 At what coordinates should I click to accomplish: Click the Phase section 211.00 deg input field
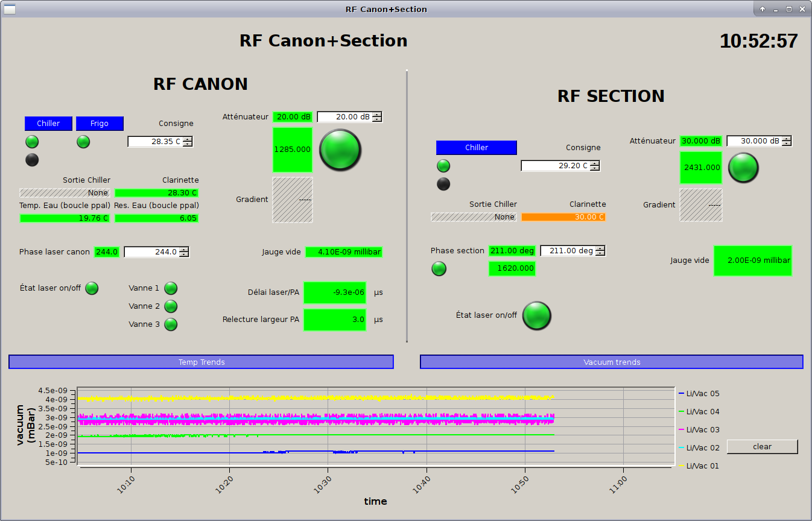[x=566, y=251]
